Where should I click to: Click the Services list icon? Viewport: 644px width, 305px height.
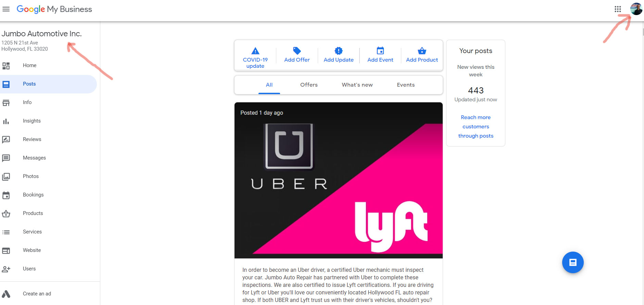click(x=6, y=232)
